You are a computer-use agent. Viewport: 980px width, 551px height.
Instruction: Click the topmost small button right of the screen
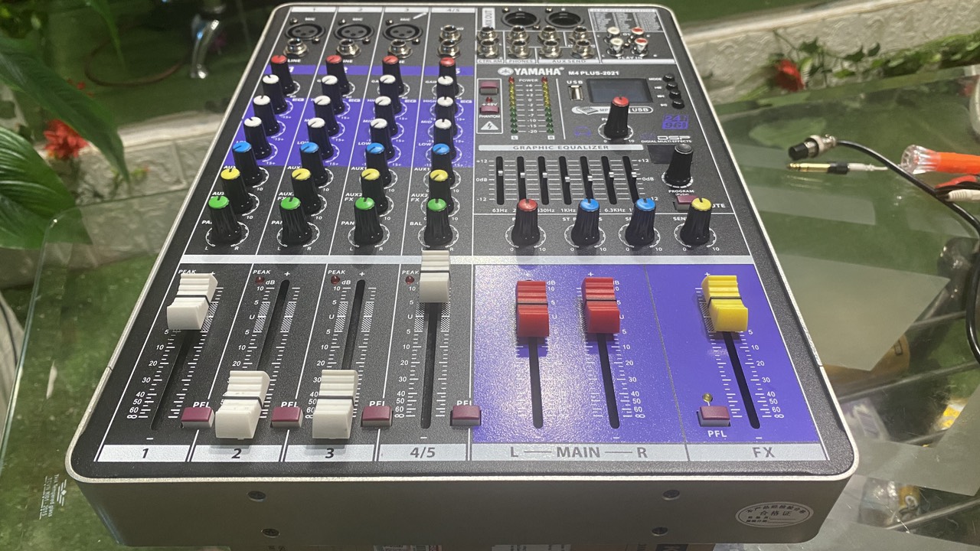(668, 77)
